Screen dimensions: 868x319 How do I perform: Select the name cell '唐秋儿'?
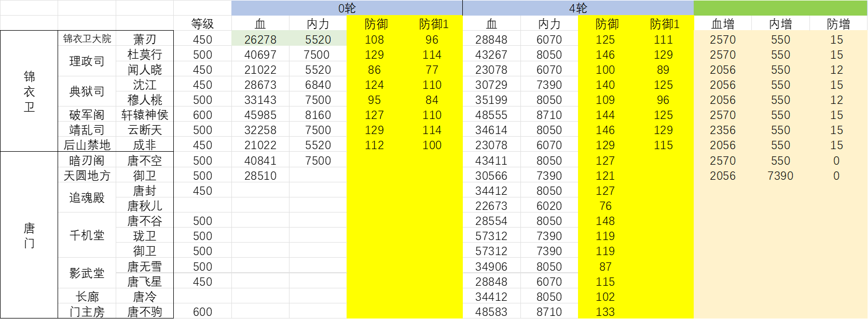(145, 206)
